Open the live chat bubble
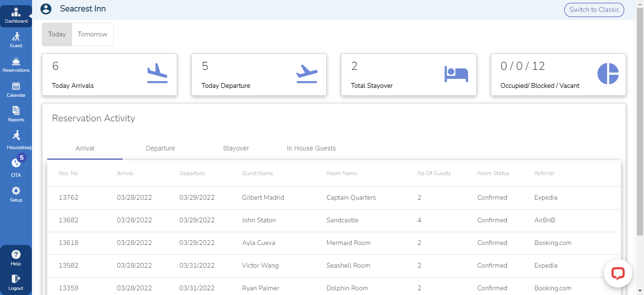The image size is (644, 295). click(618, 273)
